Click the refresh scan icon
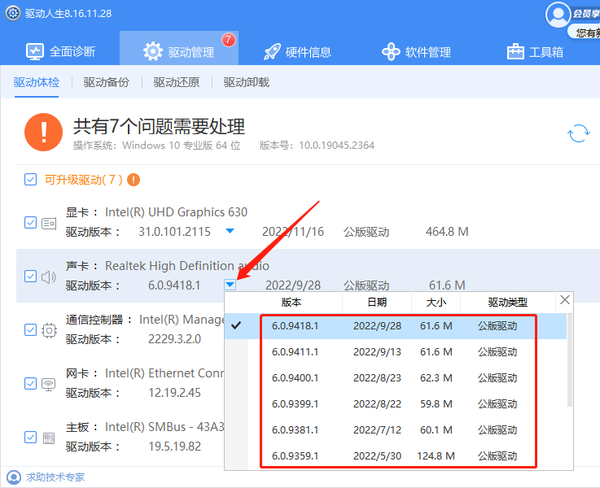The image size is (600, 488). click(x=577, y=134)
